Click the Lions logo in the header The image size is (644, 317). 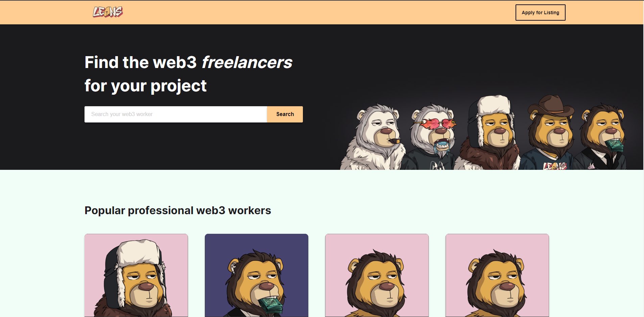pyautogui.click(x=108, y=12)
